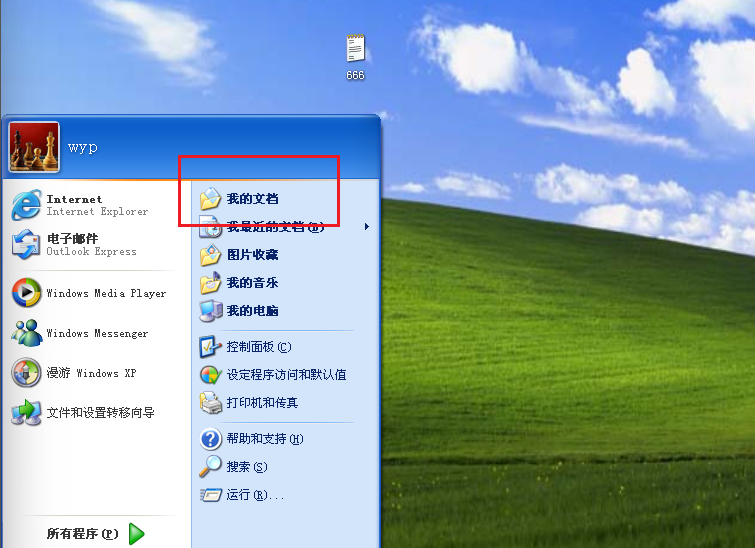Open the 搜索(S) menu entry
755x548 pixels.
pyautogui.click(x=283, y=467)
